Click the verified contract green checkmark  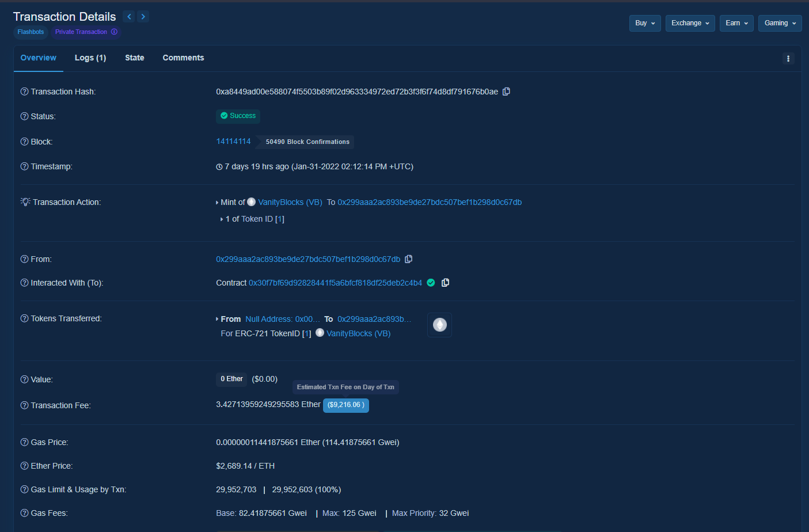431,283
